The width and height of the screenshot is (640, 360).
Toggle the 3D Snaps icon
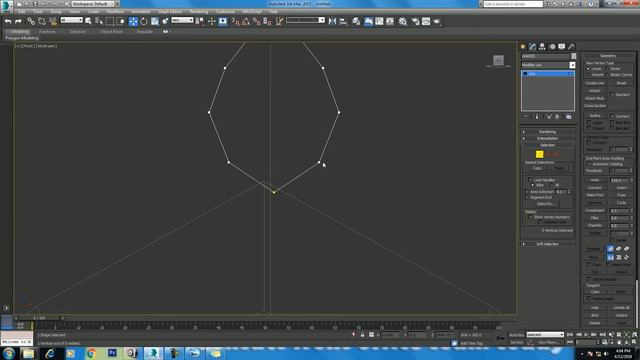(x=235, y=21)
